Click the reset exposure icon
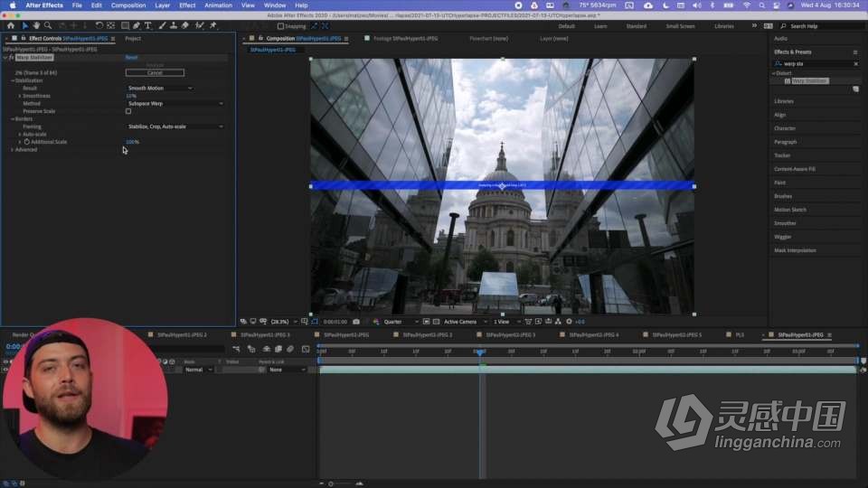Viewport: 868px width, 488px height. tap(569, 322)
